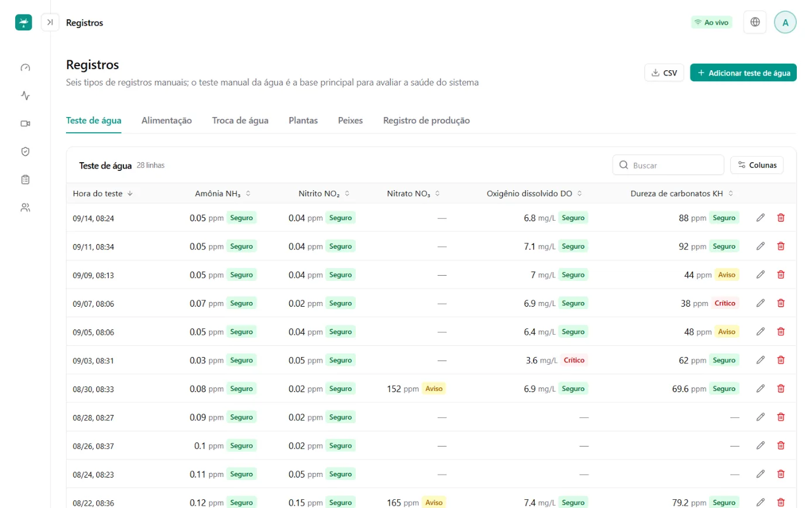Open the camera video icon in sidebar
Image resolution: width=812 pixels, height=508 pixels.
click(x=25, y=123)
